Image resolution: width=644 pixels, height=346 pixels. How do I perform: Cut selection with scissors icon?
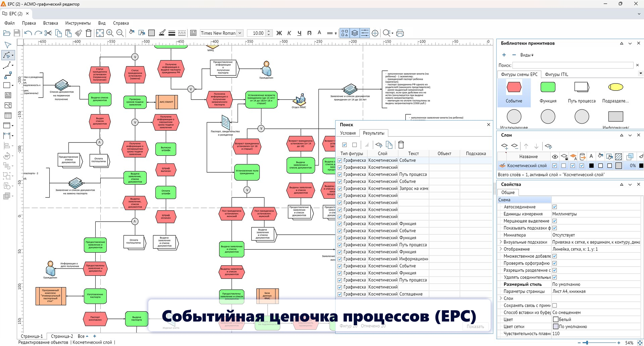click(48, 33)
